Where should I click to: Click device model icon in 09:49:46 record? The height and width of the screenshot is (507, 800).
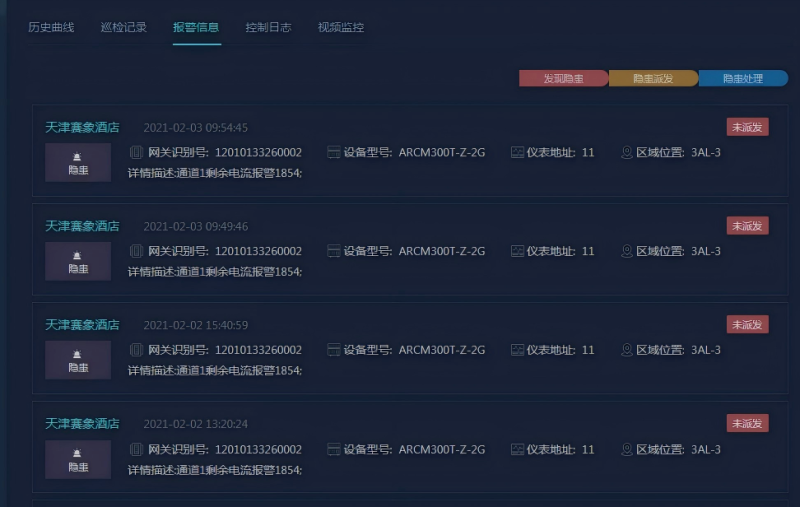[x=334, y=251]
